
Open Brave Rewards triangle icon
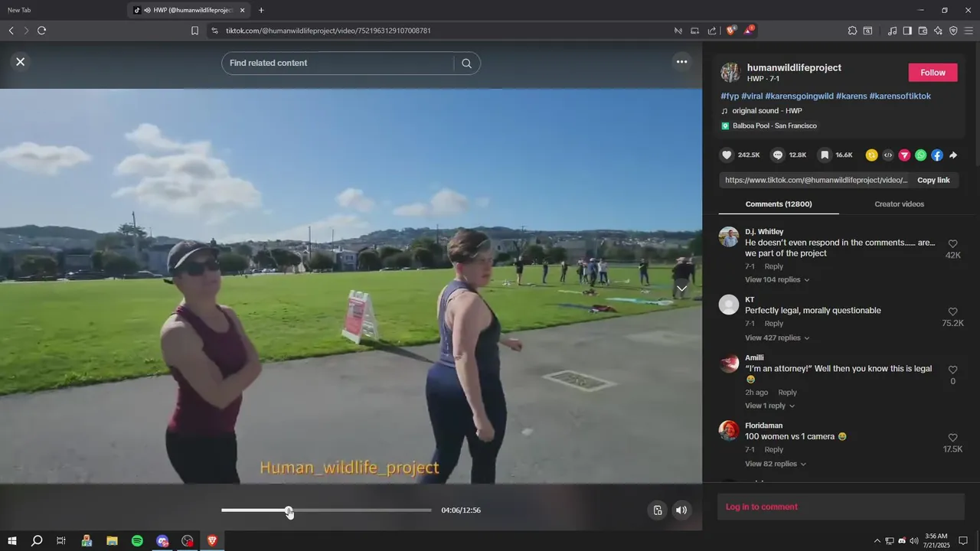(x=748, y=31)
